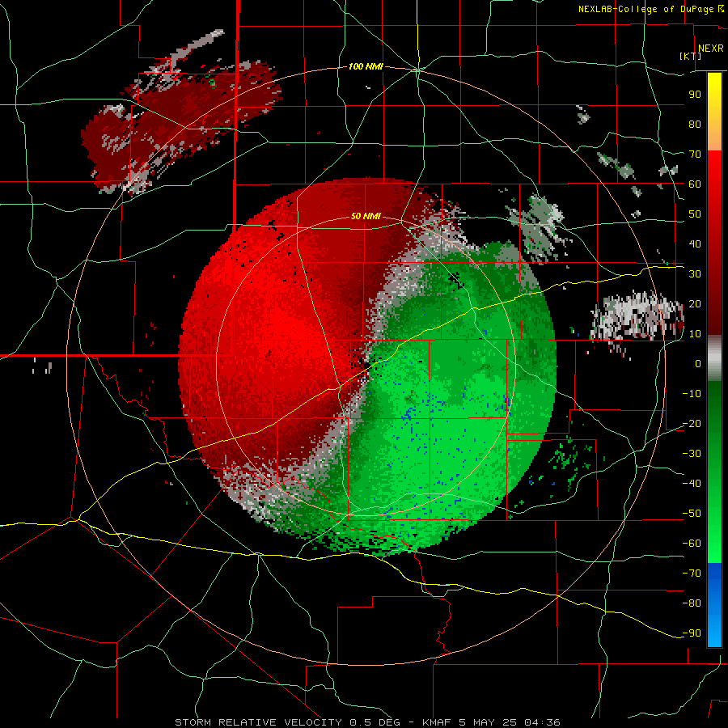Click the 0 value on the velocity scale
This screenshot has height=728, width=728.
(698, 363)
